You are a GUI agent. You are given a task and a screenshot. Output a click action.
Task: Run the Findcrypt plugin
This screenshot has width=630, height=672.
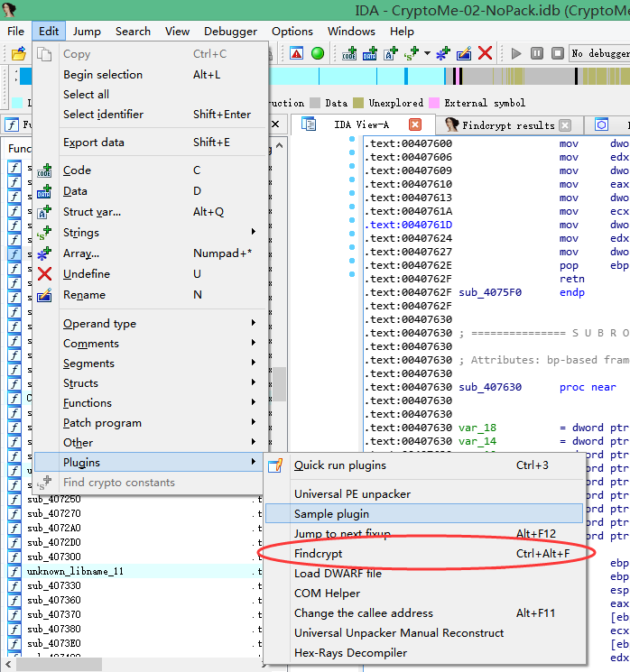[424, 554]
